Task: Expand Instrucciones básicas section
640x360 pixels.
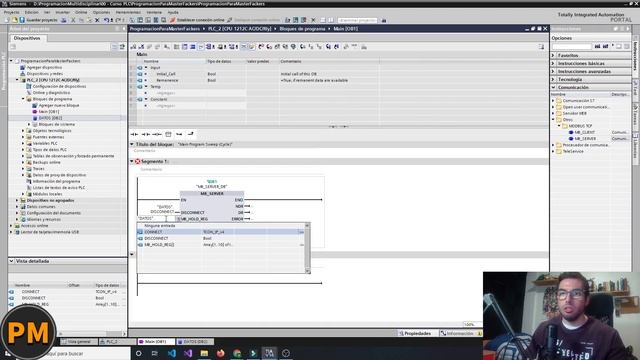Action: pyautogui.click(x=554, y=63)
